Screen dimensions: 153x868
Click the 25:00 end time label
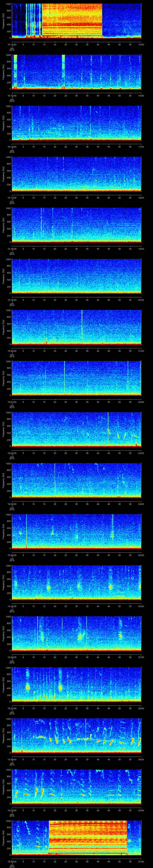[x=141, y=555]
